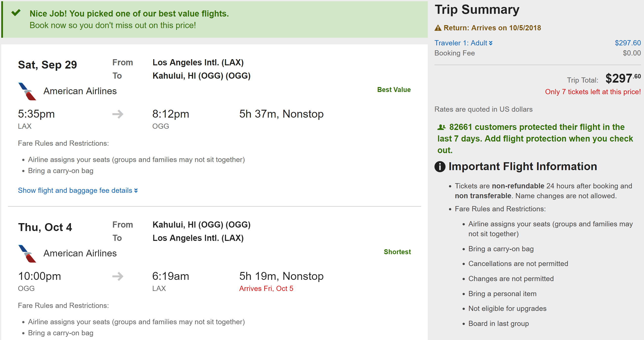Click the Trip Summary heading
This screenshot has height=340, width=644.
(x=477, y=9)
